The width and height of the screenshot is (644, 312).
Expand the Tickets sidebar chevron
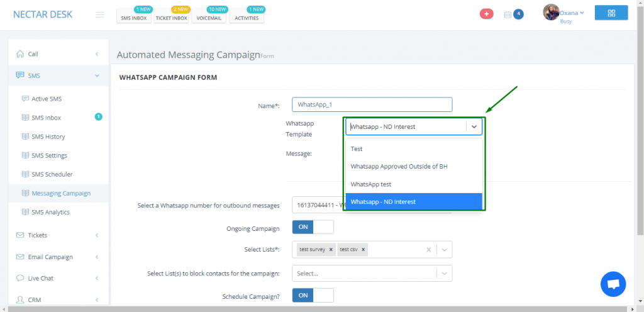click(97, 235)
